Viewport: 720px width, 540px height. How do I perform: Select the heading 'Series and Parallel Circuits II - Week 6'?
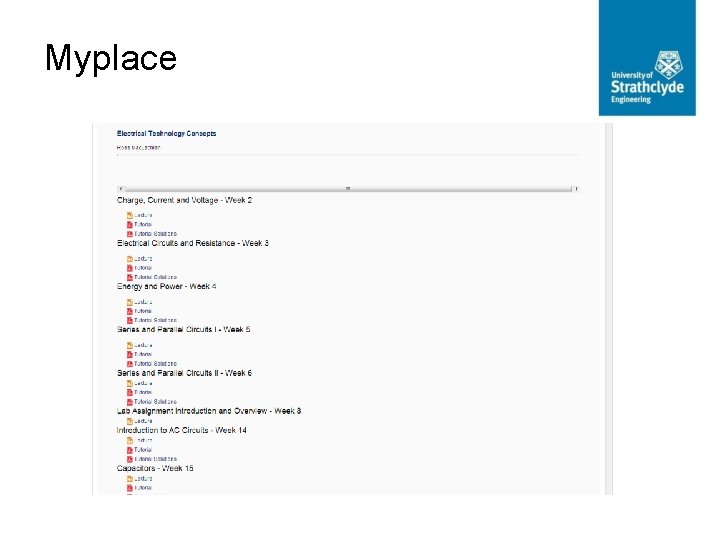[x=184, y=373]
